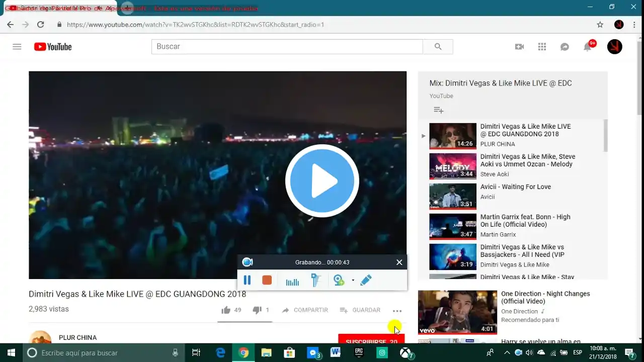Image resolution: width=644 pixels, height=362 pixels.
Task: Stop the recording with the orange button
Action: [x=267, y=280]
